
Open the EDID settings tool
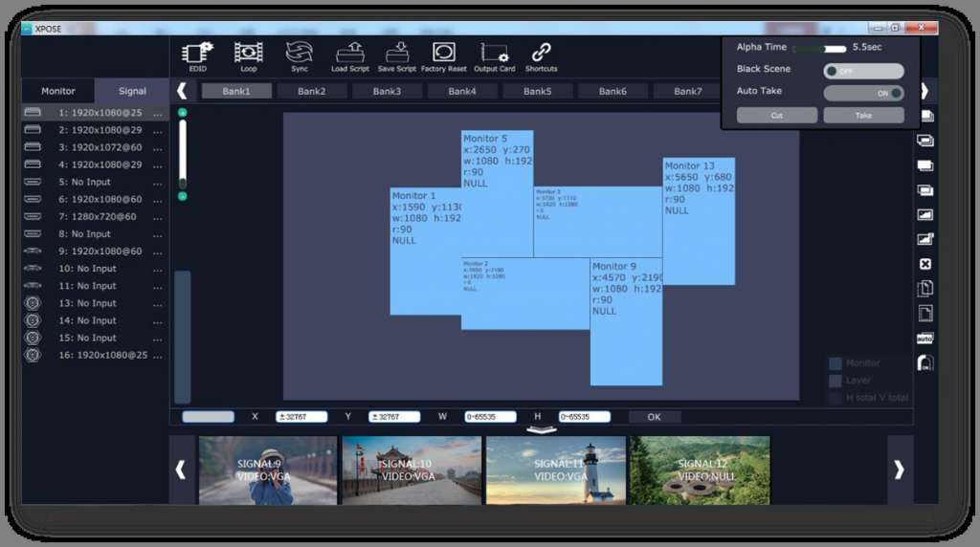(x=197, y=54)
